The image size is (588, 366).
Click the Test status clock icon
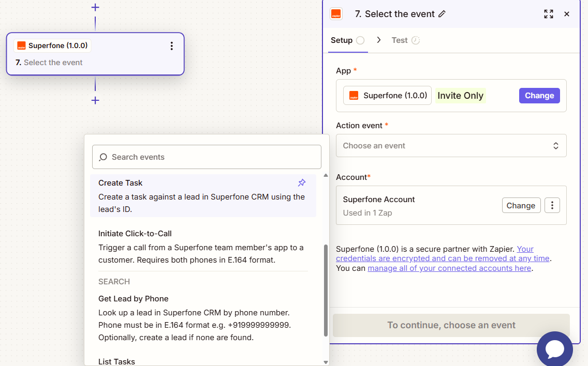pos(416,40)
